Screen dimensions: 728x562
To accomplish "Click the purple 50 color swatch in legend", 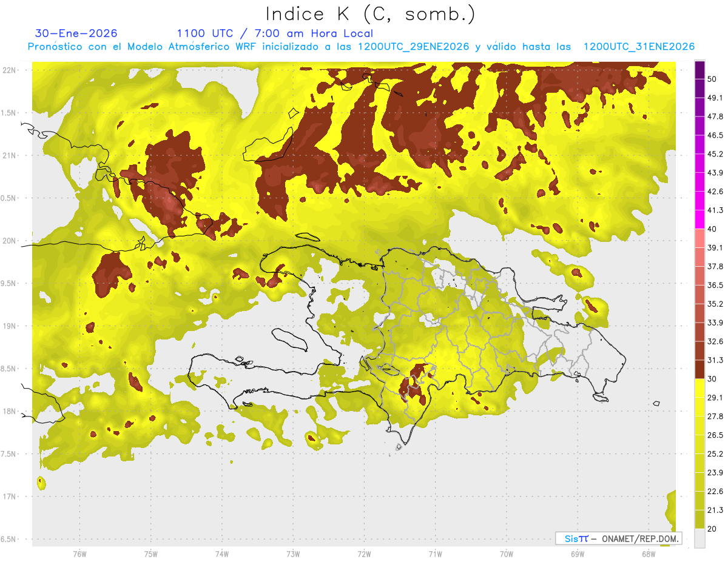I will pos(699,70).
